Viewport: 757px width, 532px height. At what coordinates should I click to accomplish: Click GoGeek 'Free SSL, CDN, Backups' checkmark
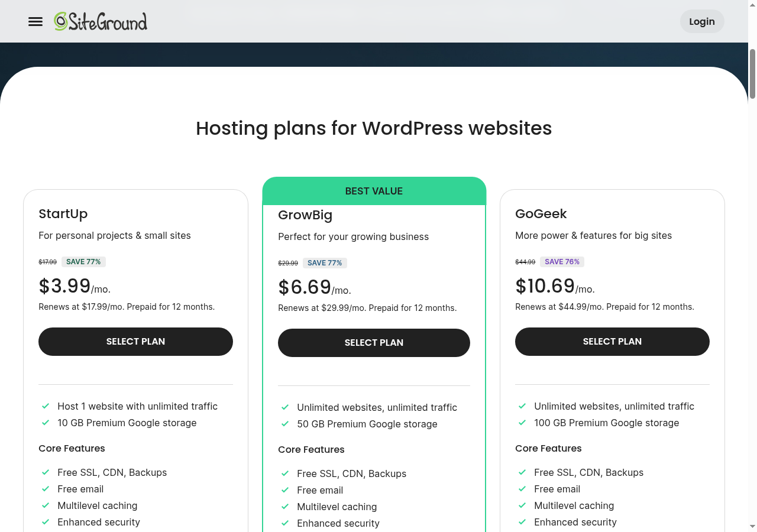522,472
